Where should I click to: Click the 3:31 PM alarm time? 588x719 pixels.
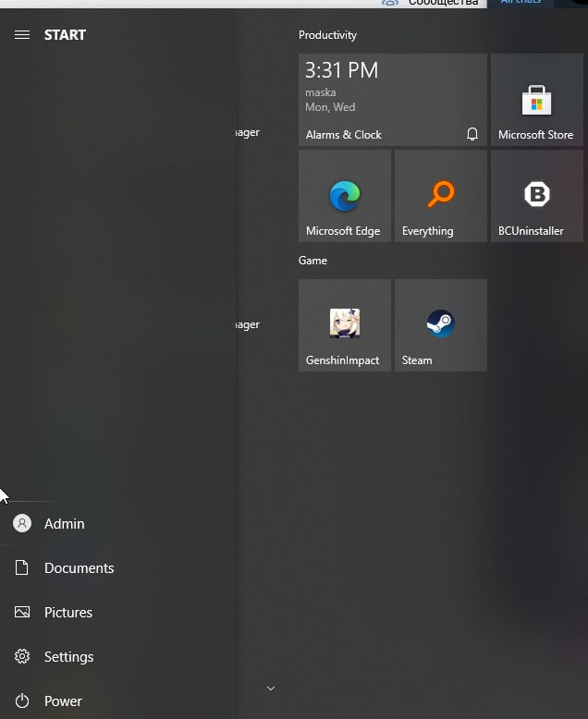click(x=342, y=70)
